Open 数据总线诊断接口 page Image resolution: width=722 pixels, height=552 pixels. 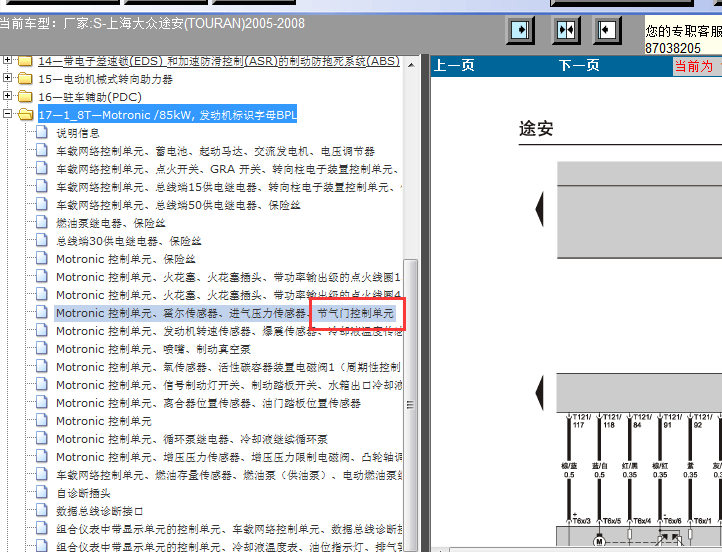(99, 511)
